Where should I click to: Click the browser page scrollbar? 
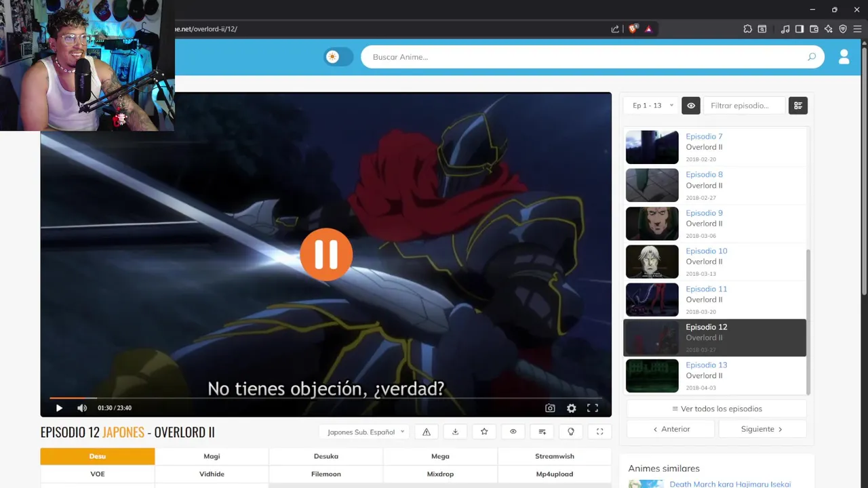point(864,169)
